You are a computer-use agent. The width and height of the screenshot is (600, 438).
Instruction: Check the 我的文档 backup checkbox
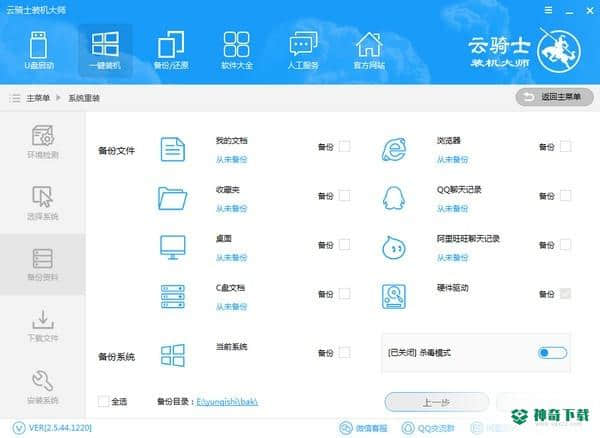pos(344,147)
